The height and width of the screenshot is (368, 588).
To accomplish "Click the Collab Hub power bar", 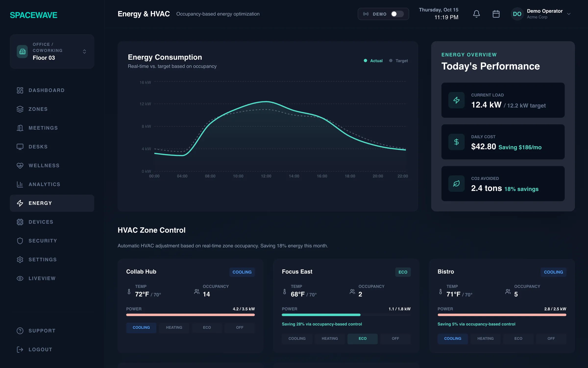I will coord(190,315).
